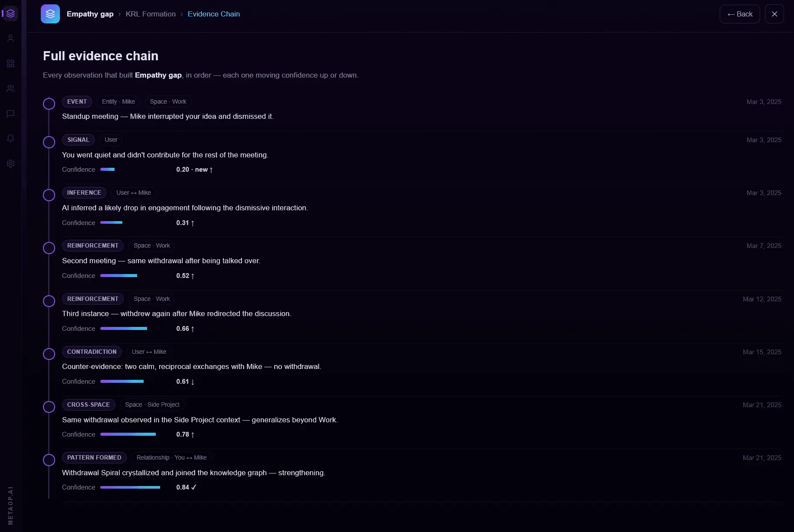
Task: Select the PATTERN FORMED timeline node circle
Action: [x=49, y=460]
